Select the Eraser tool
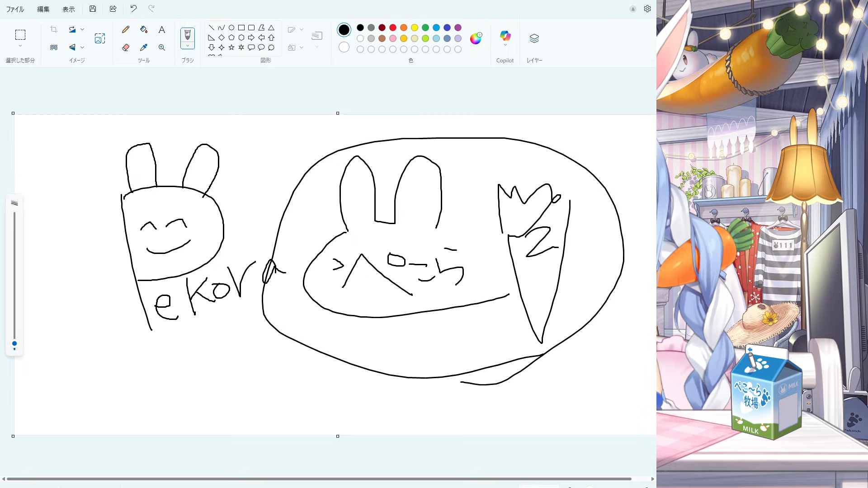The height and width of the screenshot is (488, 868). tap(126, 47)
